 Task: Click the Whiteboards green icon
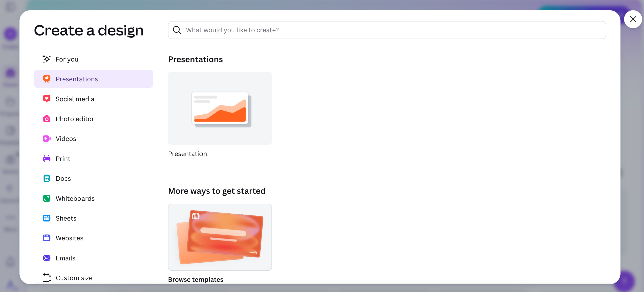tap(47, 198)
